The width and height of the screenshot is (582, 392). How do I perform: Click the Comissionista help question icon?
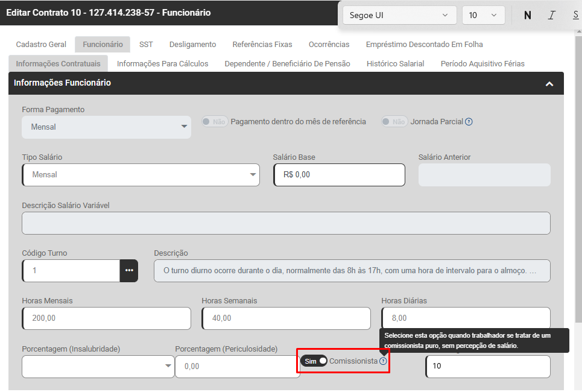click(x=383, y=361)
